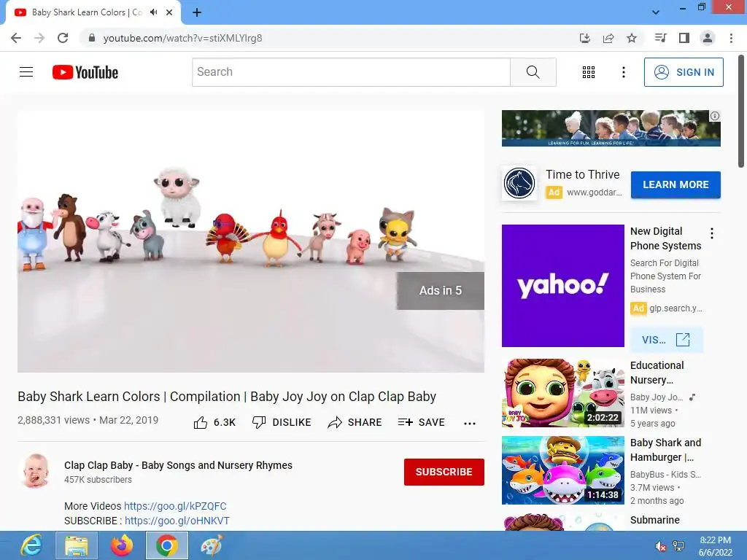Open YouTube settings three-dot menu
747x560 pixels.
point(623,72)
